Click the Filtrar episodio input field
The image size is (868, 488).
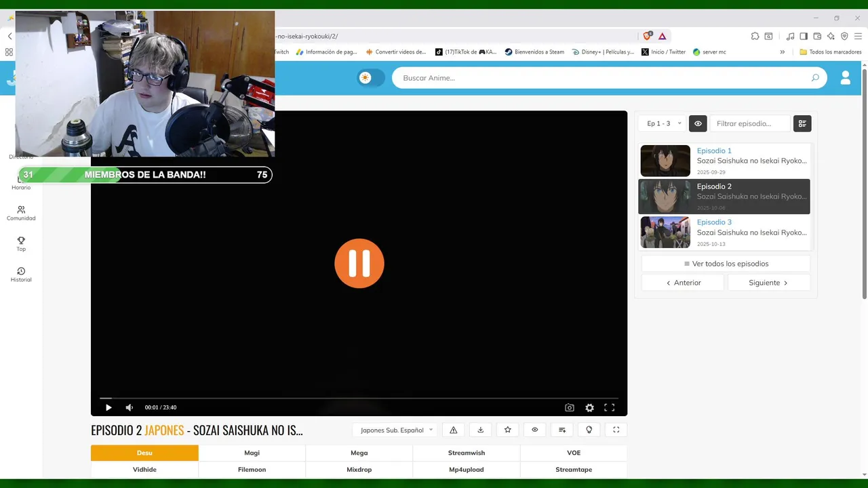[x=750, y=123]
